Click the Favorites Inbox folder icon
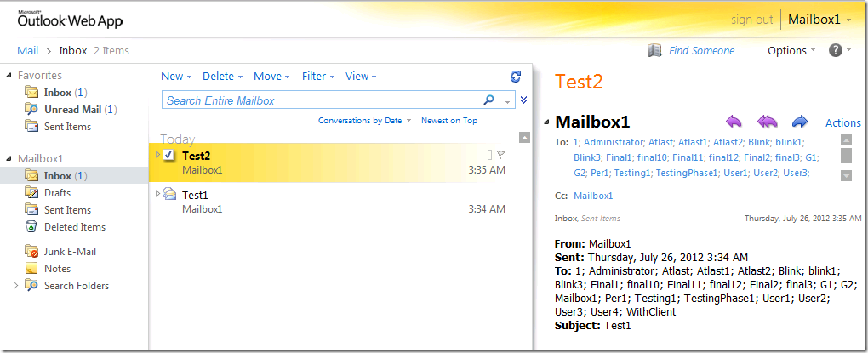This screenshot has height=353, width=868. click(31, 93)
